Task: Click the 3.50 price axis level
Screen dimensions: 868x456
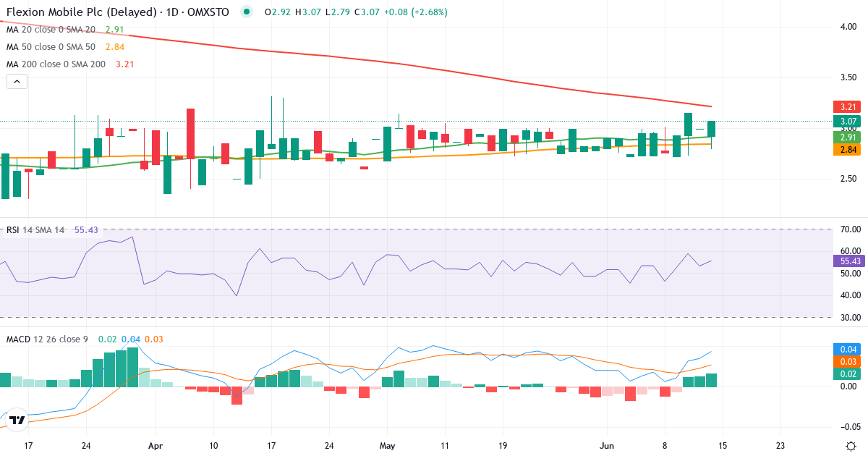Action: 850,77
